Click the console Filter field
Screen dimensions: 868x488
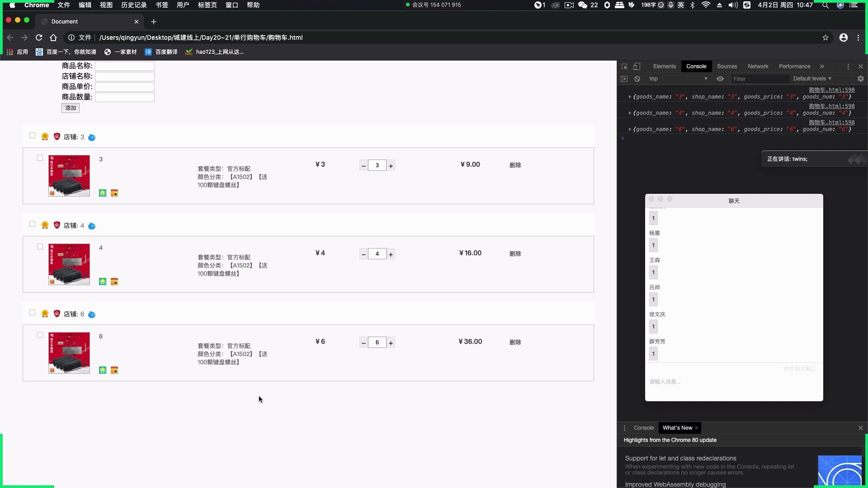click(760, 79)
